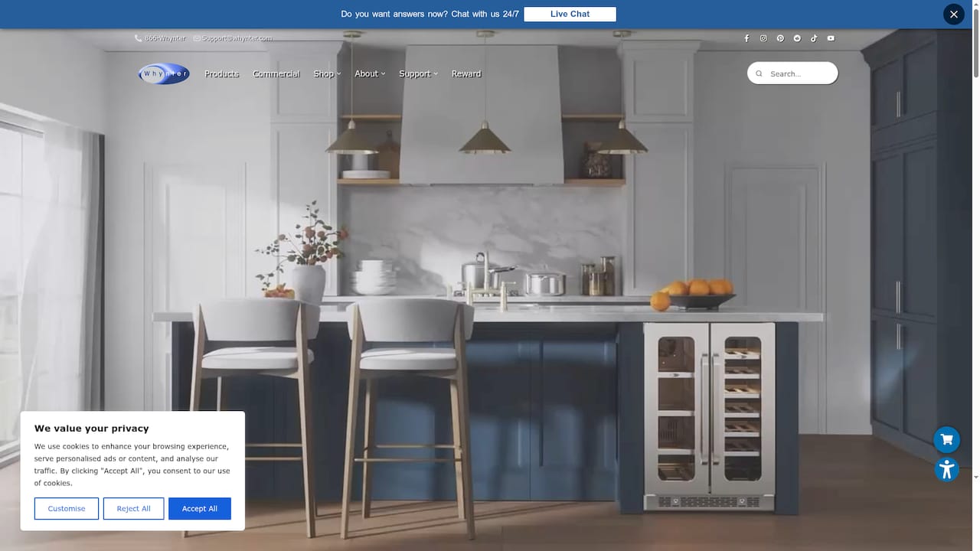Open the Commercial menu item

(276, 73)
